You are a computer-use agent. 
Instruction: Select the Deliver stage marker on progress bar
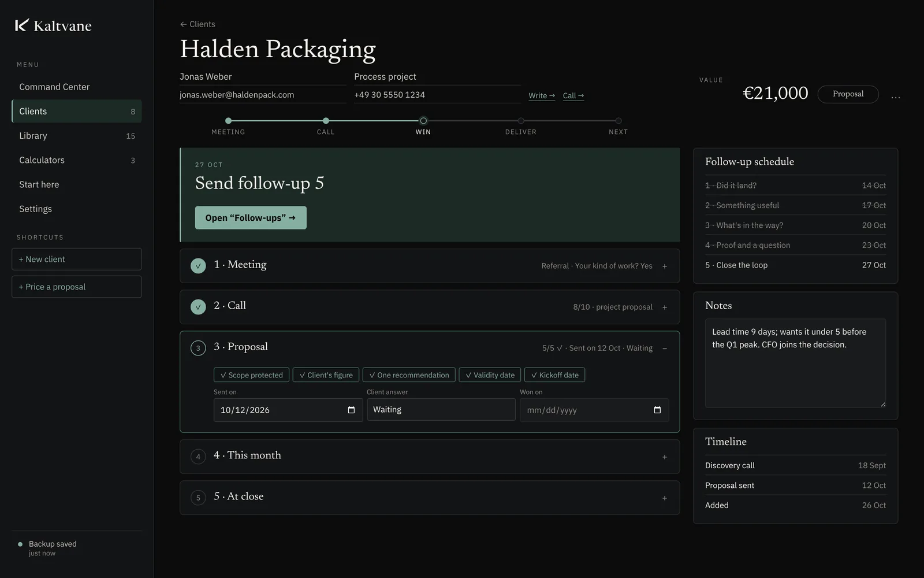(521, 121)
